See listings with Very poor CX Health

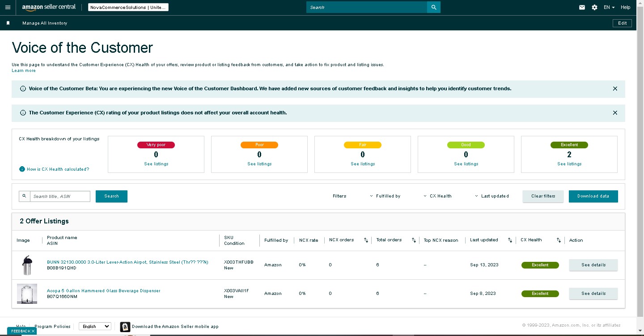click(x=156, y=164)
